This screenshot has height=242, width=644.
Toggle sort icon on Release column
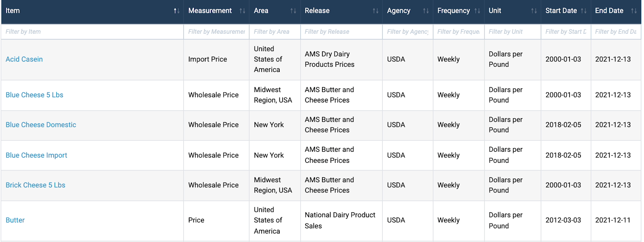point(375,11)
